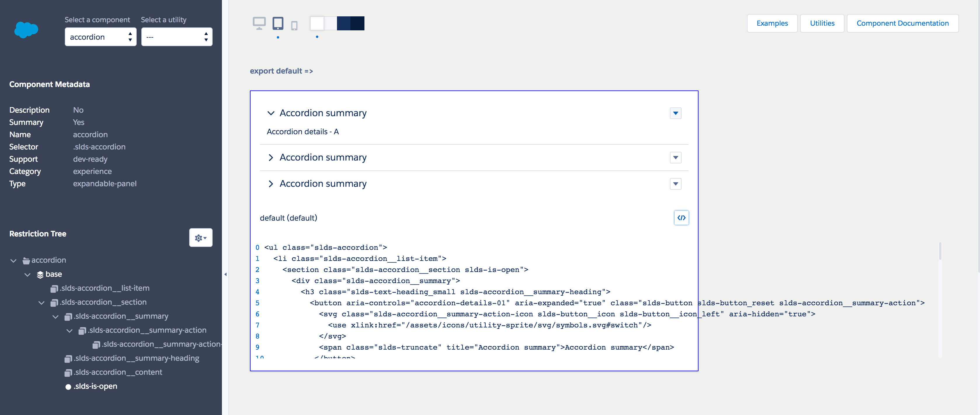
Task: Collapse the .slds-accordion__summary-action node
Action: 69,331
